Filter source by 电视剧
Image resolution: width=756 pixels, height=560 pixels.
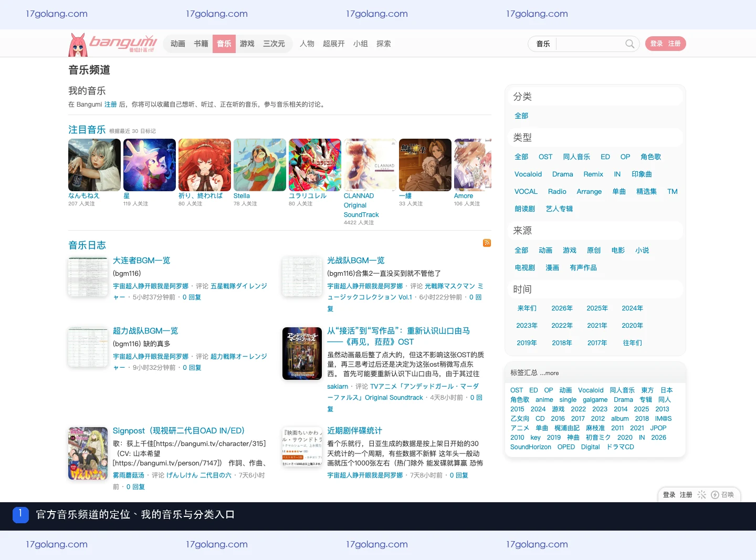coord(525,267)
